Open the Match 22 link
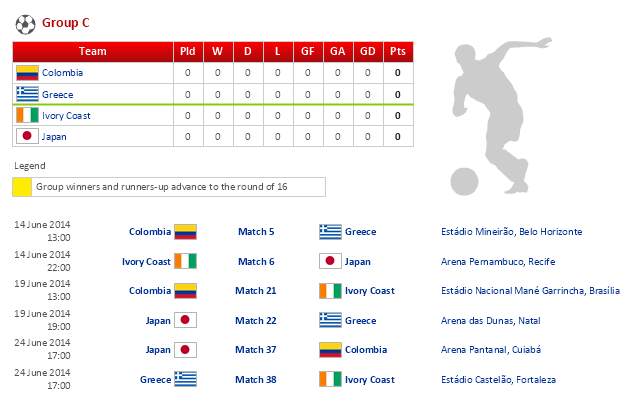 click(256, 321)
